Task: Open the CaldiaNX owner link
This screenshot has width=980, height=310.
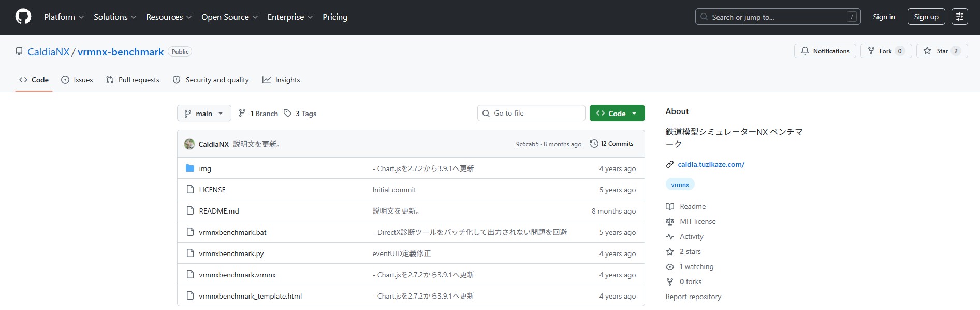Action: [48, 52]
